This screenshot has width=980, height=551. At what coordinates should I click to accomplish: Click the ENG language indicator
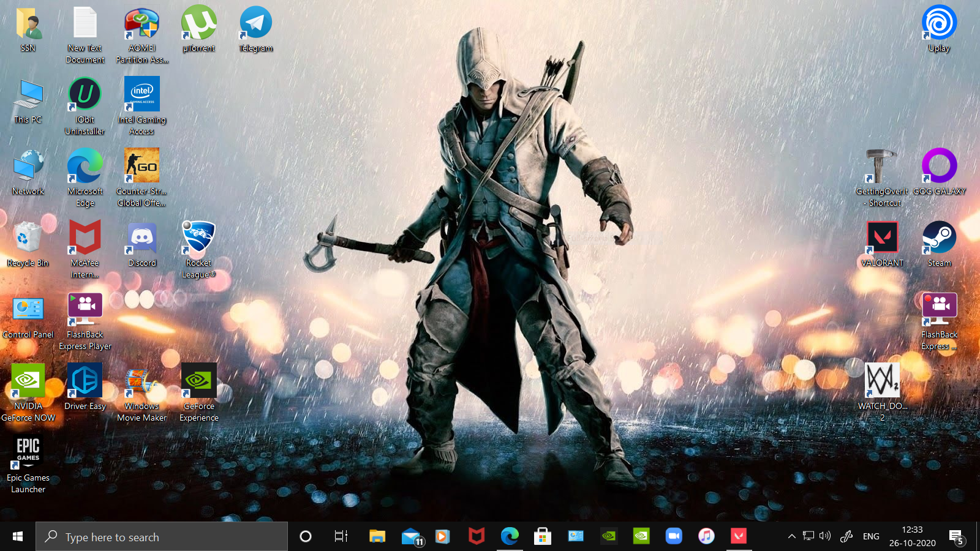click(871, 536)
